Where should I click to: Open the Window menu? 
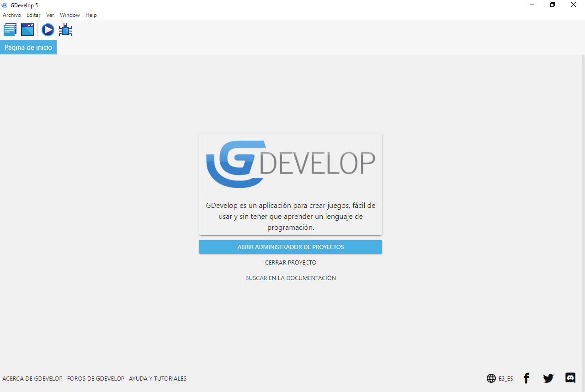click(69, 15)
